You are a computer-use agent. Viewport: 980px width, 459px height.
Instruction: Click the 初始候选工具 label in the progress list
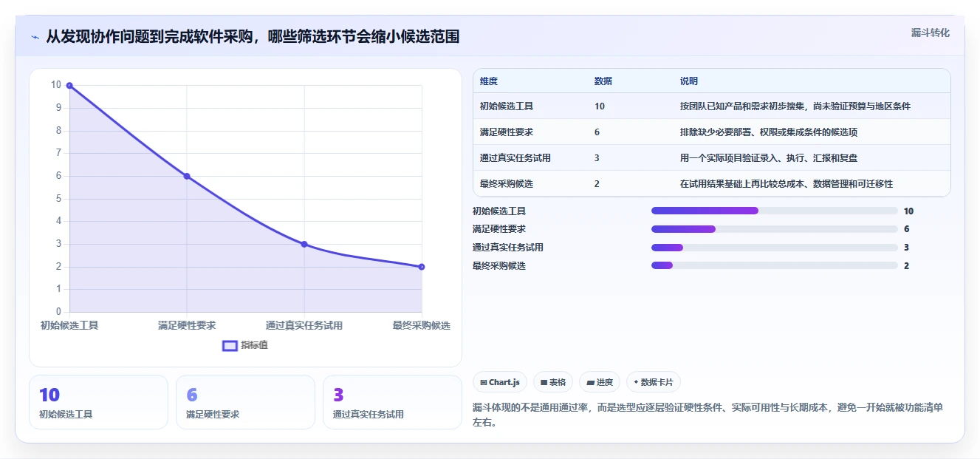coord(499,211)
